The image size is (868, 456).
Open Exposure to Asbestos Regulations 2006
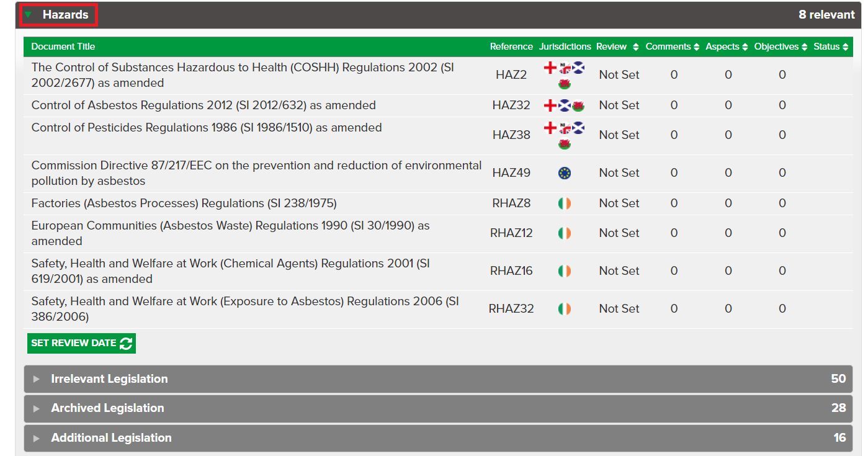tap(245, 309)
